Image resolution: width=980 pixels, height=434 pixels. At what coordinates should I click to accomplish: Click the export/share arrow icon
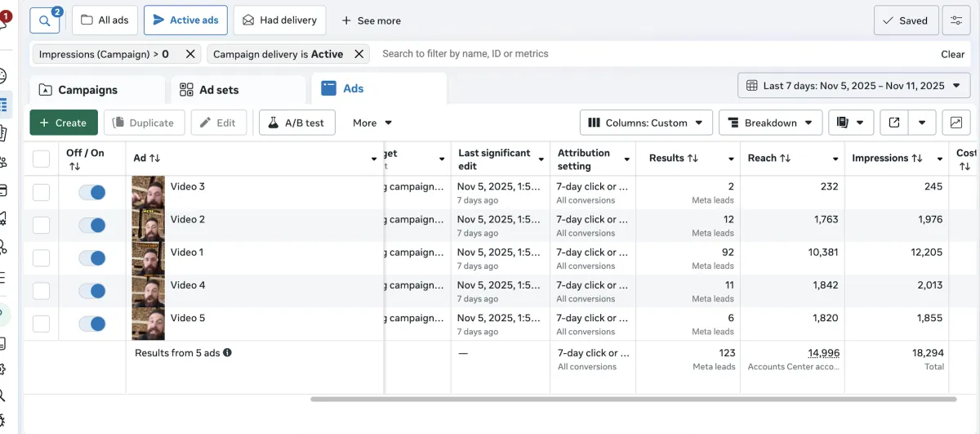pos(894,123)
